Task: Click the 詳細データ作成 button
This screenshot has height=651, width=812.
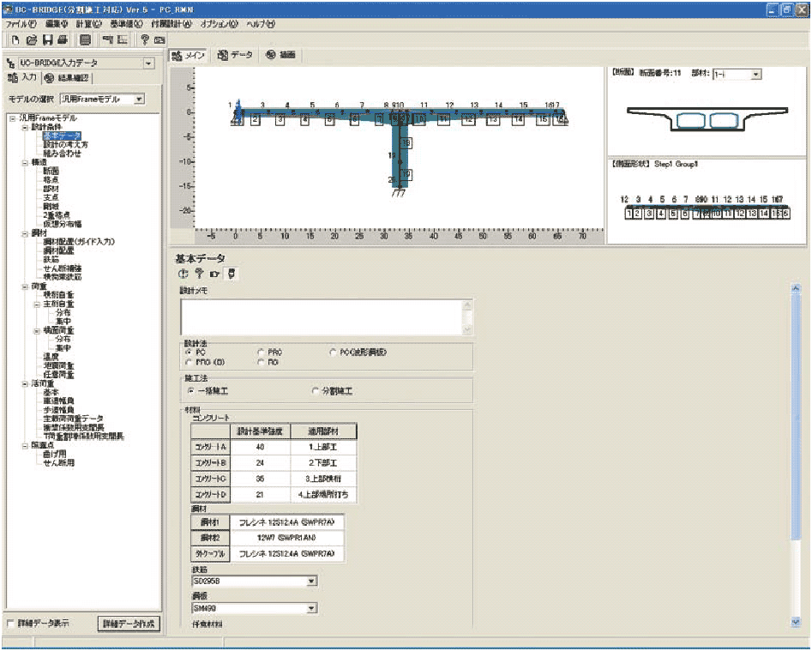Action: (x=129, y=624)
